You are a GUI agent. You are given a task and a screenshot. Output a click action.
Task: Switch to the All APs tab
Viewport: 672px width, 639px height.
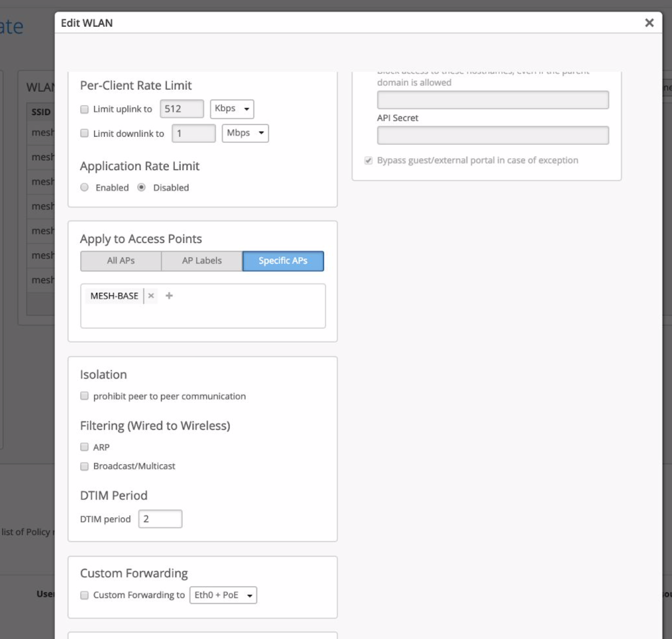pos(121,261)
